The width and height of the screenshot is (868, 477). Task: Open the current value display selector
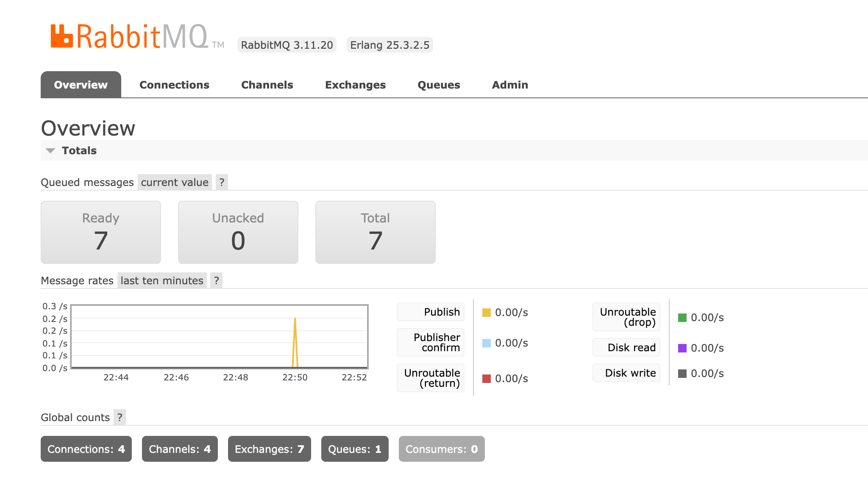[x=174, y=182]
